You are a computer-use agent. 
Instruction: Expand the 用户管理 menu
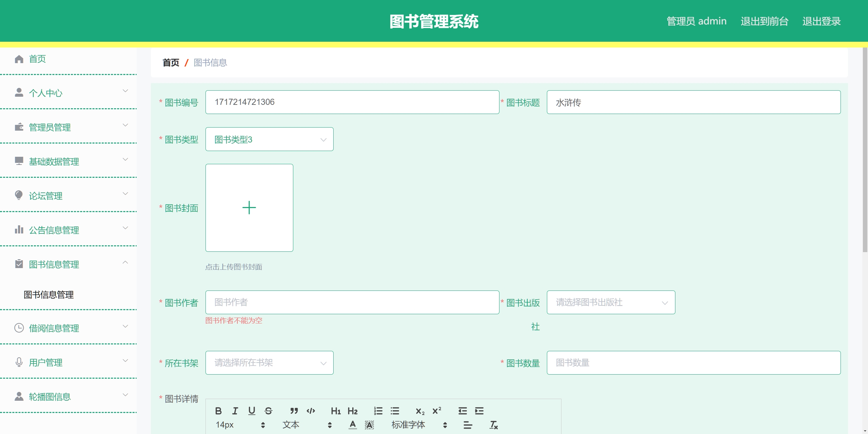(125, 360)
